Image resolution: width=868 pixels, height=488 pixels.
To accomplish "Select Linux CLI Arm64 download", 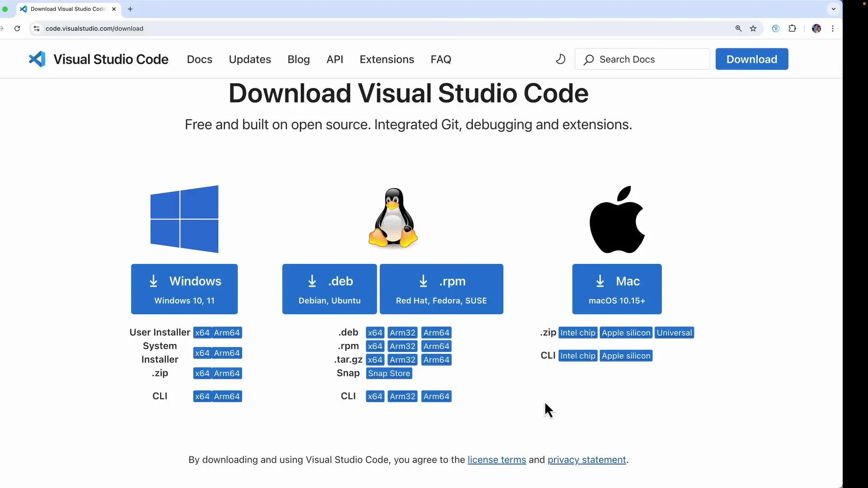I will (436, 396).
